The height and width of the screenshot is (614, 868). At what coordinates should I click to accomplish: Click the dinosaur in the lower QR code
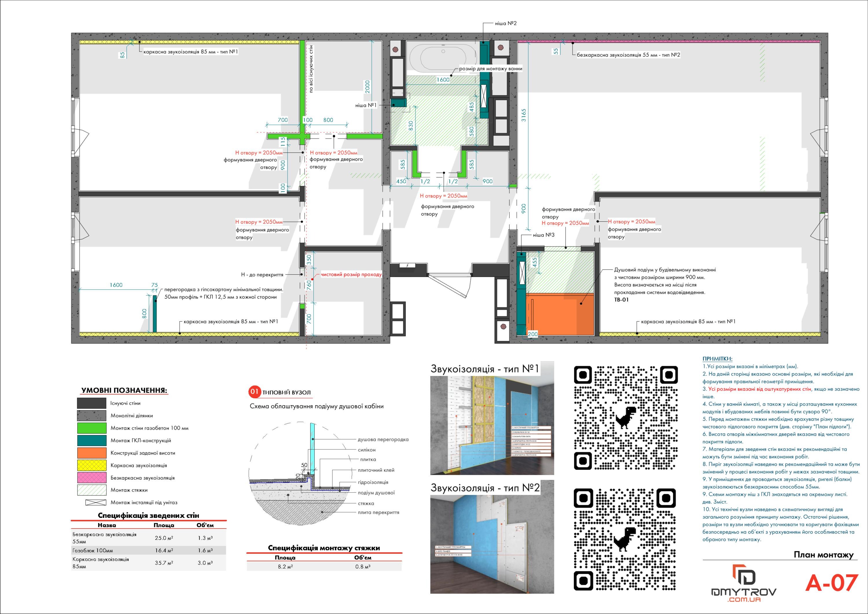[626, 538]
